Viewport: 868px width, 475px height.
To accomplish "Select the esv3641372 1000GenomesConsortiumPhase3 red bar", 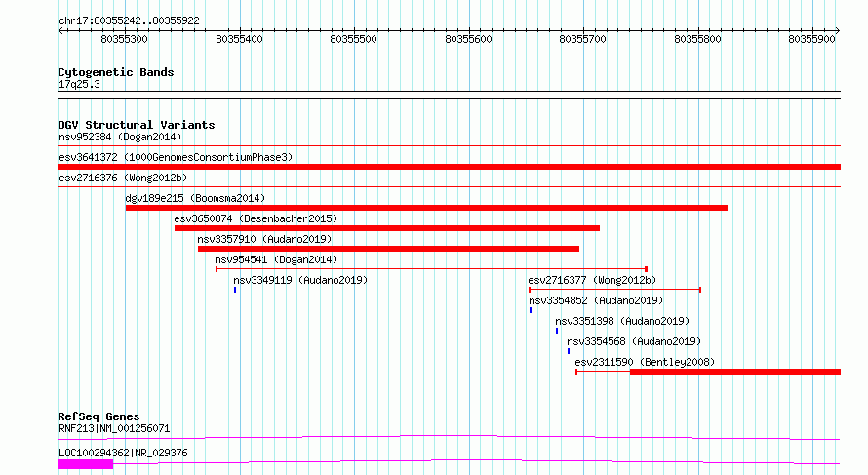I will (449, 167).
